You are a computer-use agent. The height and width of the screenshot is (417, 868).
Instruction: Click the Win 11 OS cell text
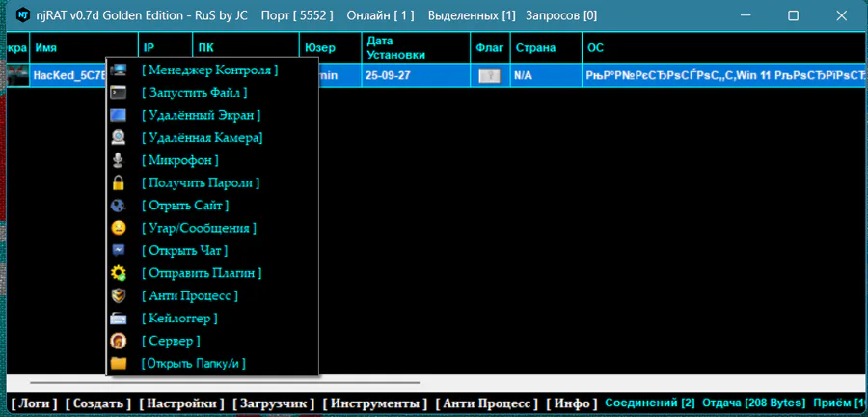click(725, 75)
